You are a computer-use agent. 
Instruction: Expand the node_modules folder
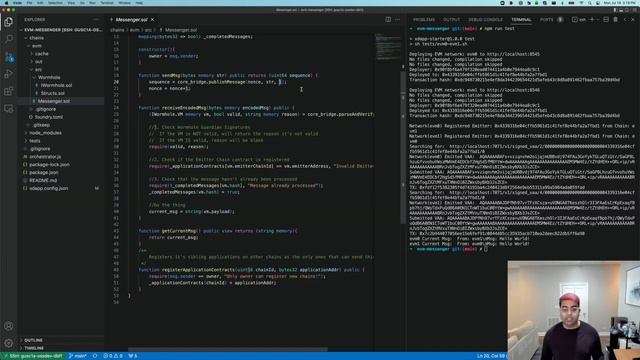[45, 133]
